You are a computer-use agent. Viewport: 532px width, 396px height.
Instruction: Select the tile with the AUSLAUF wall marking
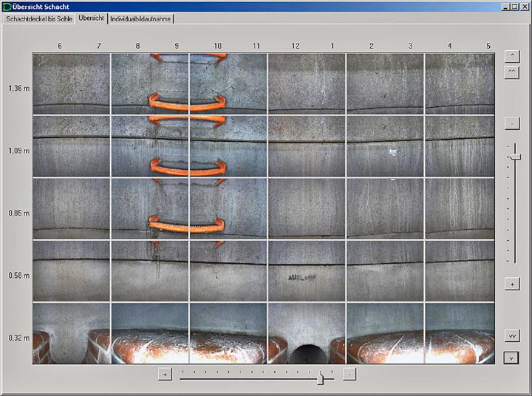coord(307,270)
